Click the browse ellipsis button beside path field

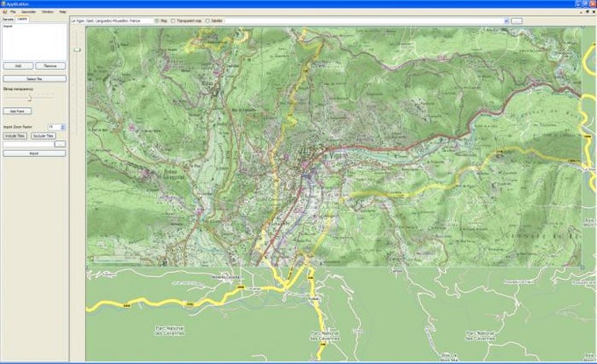61,145
